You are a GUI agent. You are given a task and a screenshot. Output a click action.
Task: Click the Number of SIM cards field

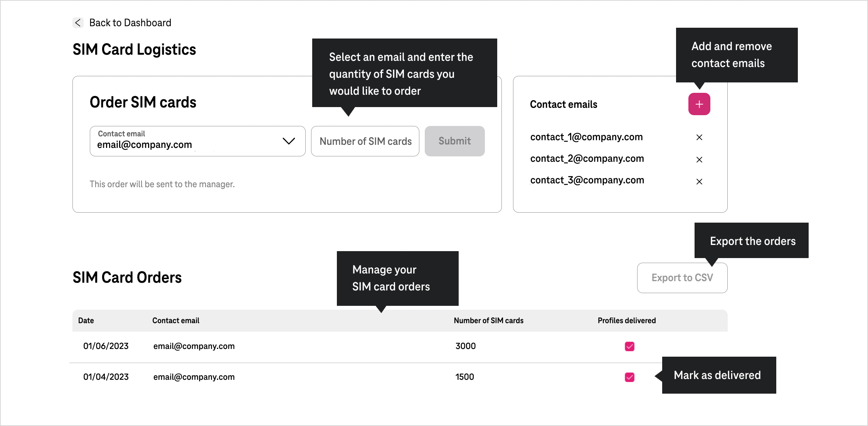click(x=365, y=141)
